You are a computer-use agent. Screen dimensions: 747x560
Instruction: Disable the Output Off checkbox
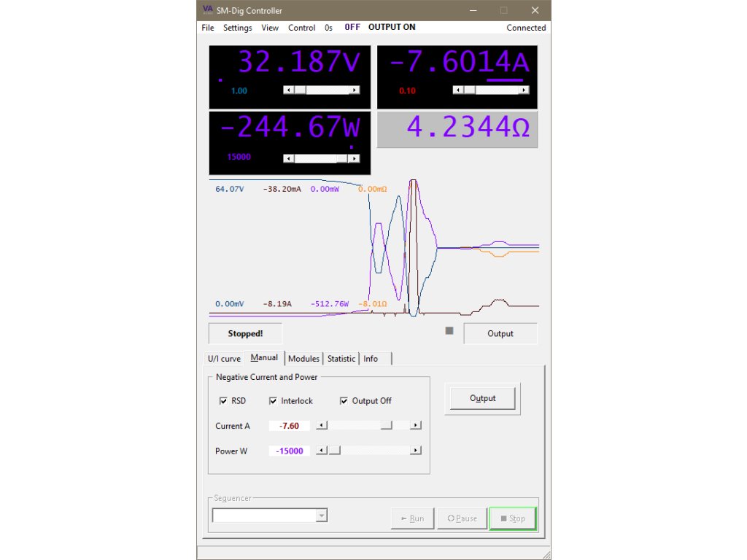coord(344,401)
